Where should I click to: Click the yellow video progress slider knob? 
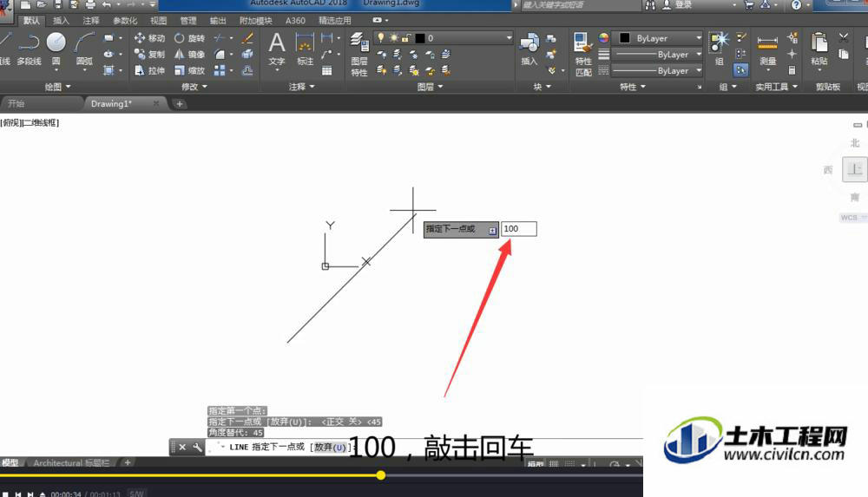click(x=381, y=474)
